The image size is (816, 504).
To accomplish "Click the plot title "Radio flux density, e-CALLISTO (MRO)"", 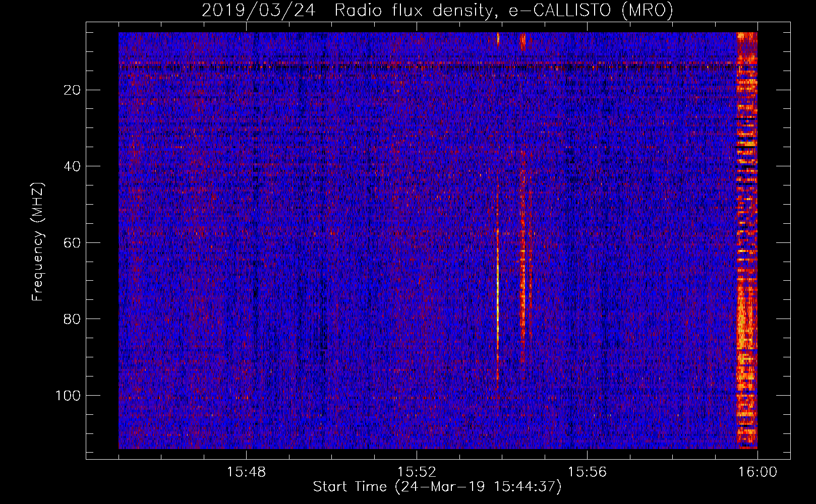I will (503, 10).
